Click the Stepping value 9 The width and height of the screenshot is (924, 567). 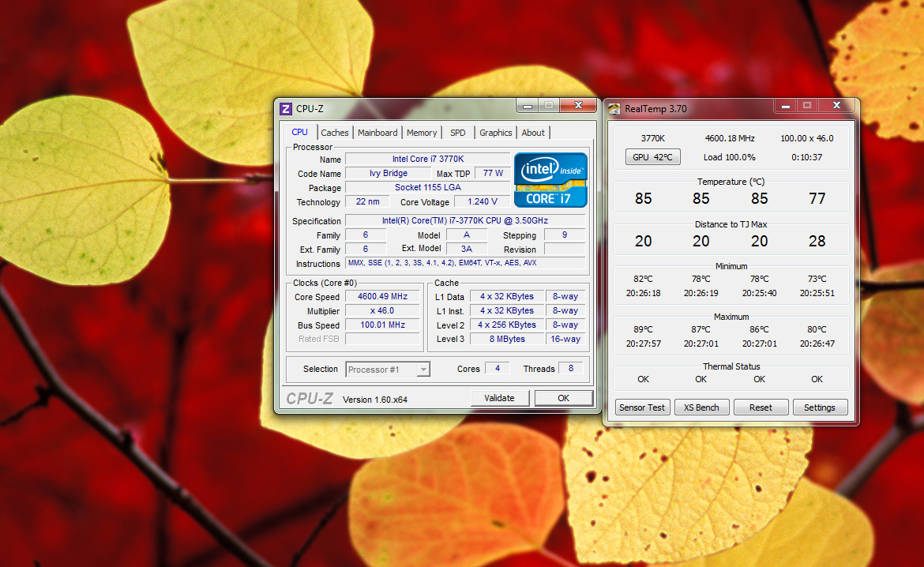point(565,235)
